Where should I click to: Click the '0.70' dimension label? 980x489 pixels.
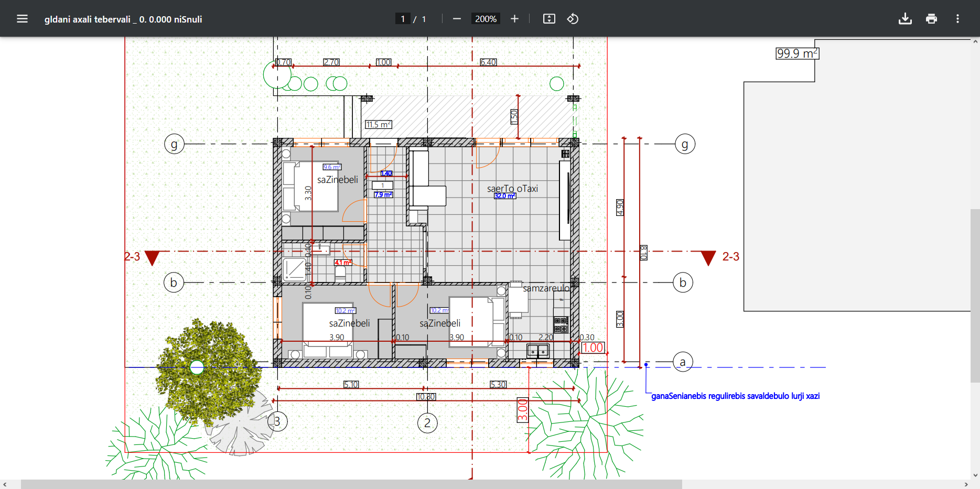click(284, 62)
